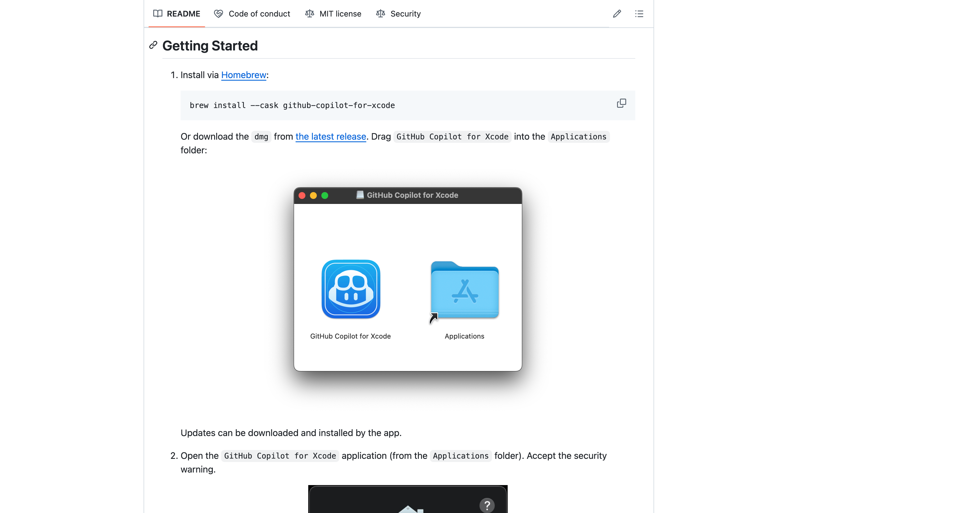Click the Getting Started anchor link icon
The image size is (980, 513).
153,45
